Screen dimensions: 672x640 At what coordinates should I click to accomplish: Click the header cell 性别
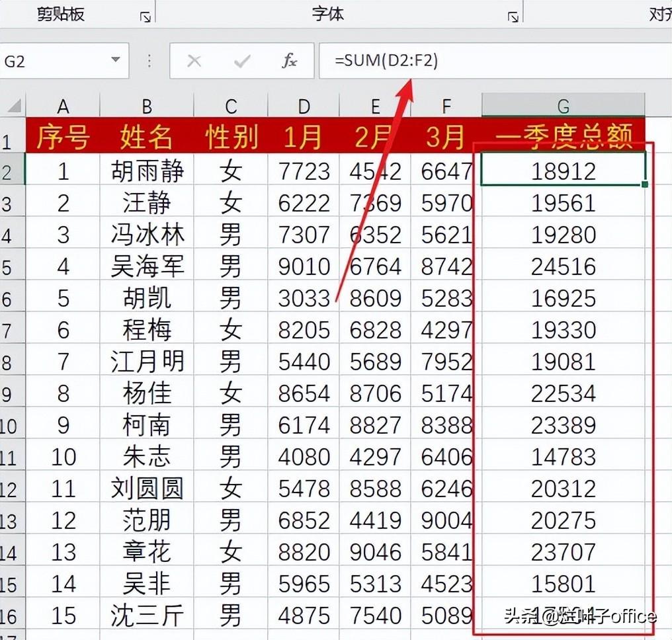pyautogui.click(x=231, y=137)
